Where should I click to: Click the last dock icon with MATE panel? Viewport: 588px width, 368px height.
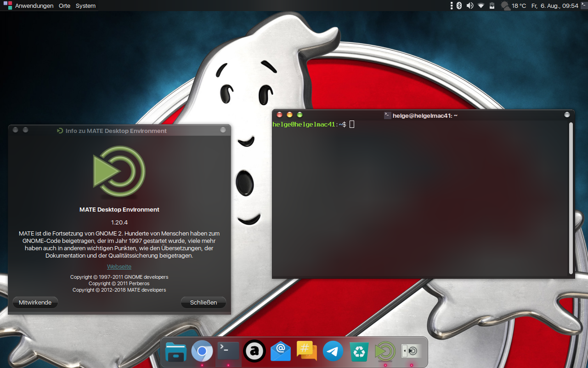pyautogui.click(x=411, y=351)
